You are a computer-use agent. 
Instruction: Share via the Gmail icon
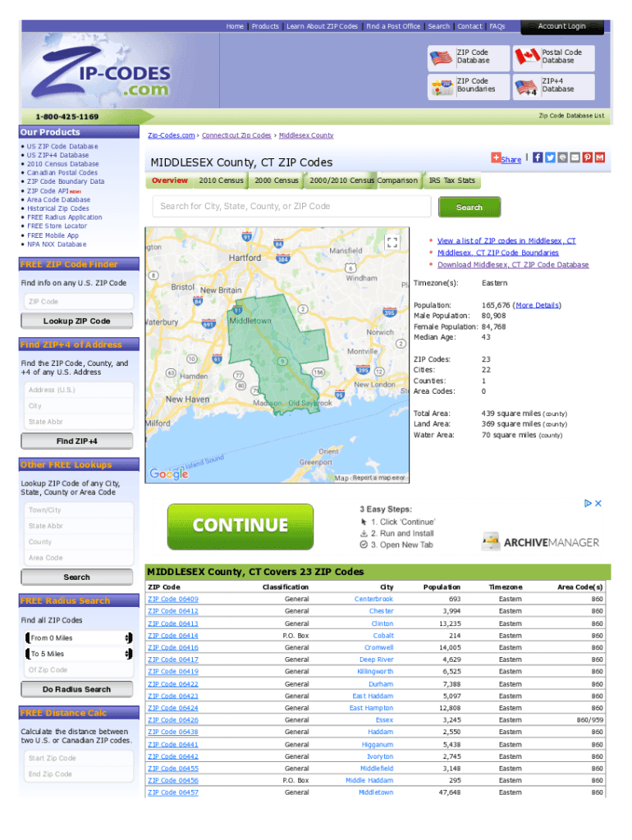coord(600,157)
